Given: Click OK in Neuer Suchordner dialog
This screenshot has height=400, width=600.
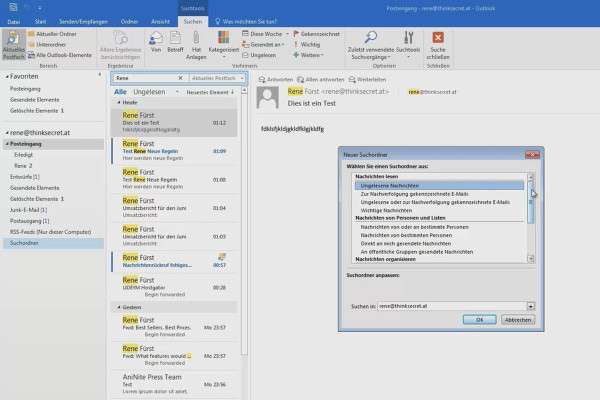Looking at the screenshot, I should (479, 320).
